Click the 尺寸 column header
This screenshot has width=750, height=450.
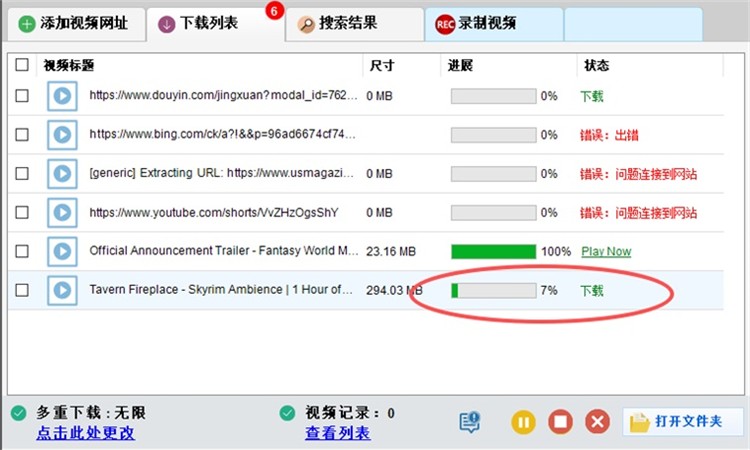[x=382, y=66]
